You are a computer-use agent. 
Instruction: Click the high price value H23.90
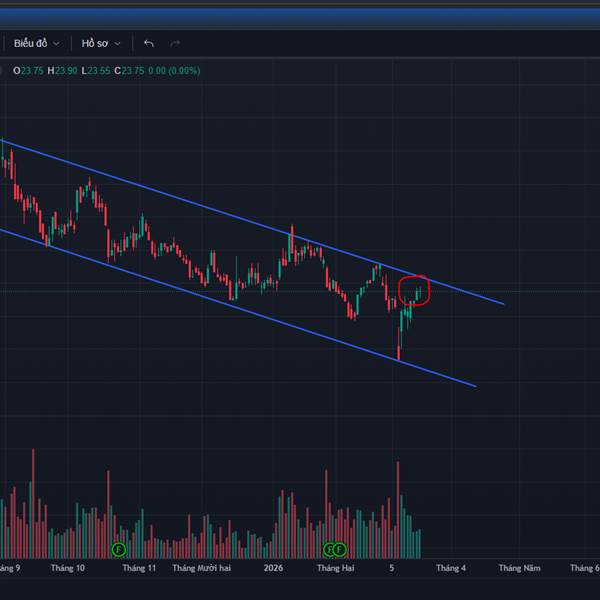point(64,71)
